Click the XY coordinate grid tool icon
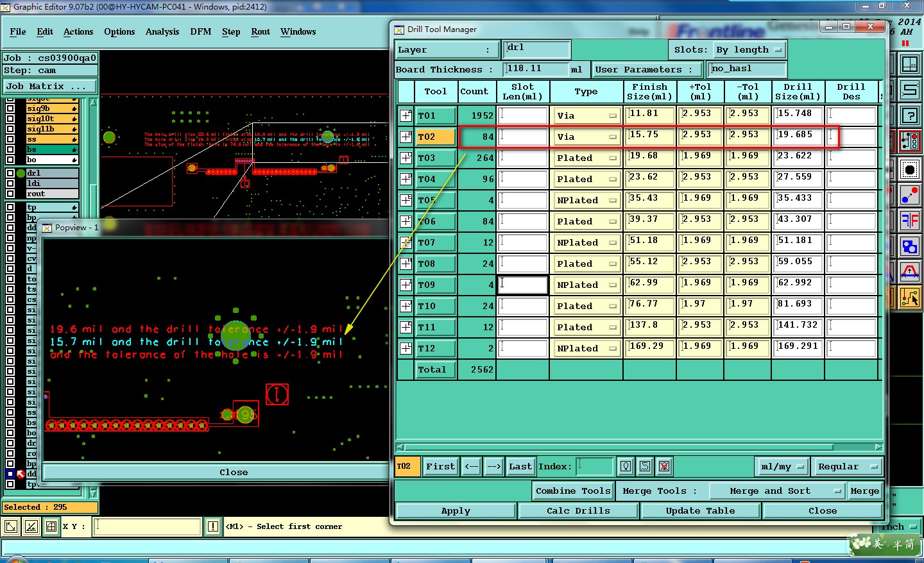Viewport: 924px width, 563px height. point(910,64)
